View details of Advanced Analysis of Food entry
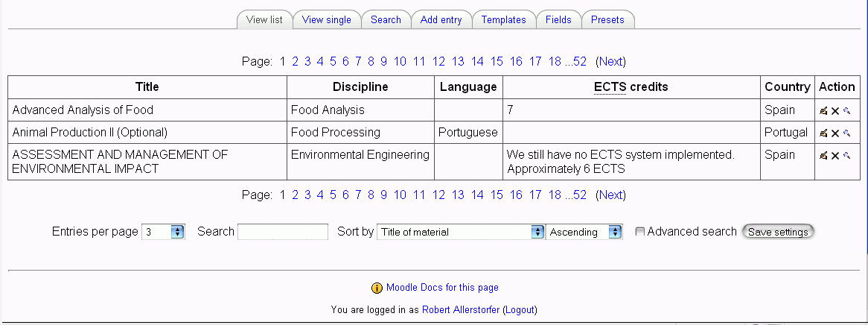 tap(846, 111)
